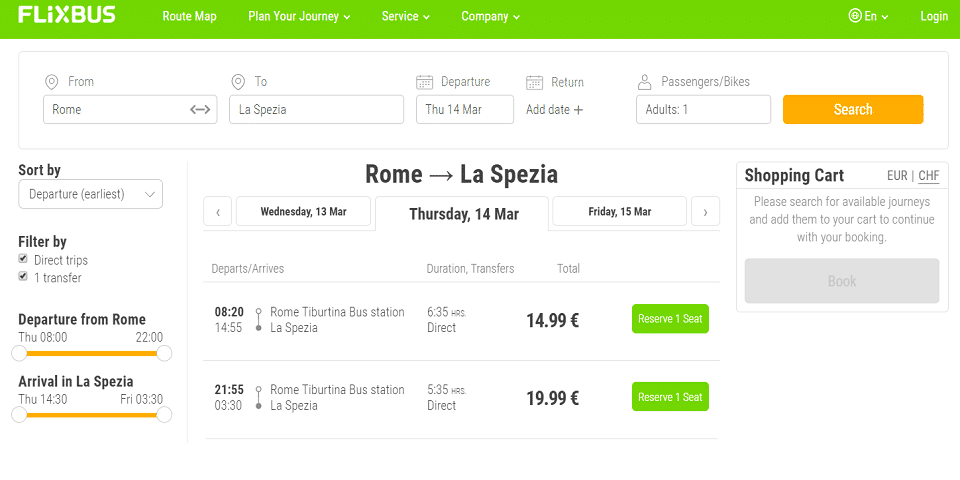Switch cart currency to CHF
This screenshot has width=960, height=480.
[929, 176]
